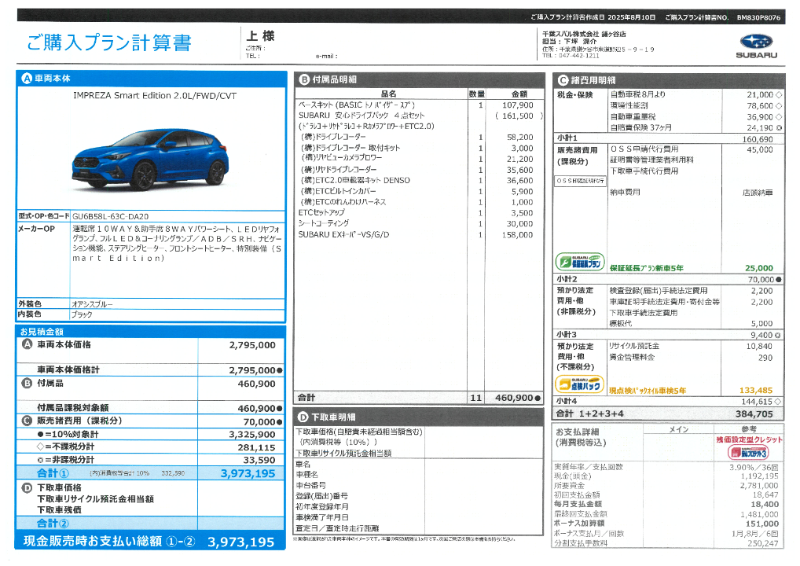Click the circled B in 付属品明細 header
Viewport: 800px width, 566px height.
[304, 79]
